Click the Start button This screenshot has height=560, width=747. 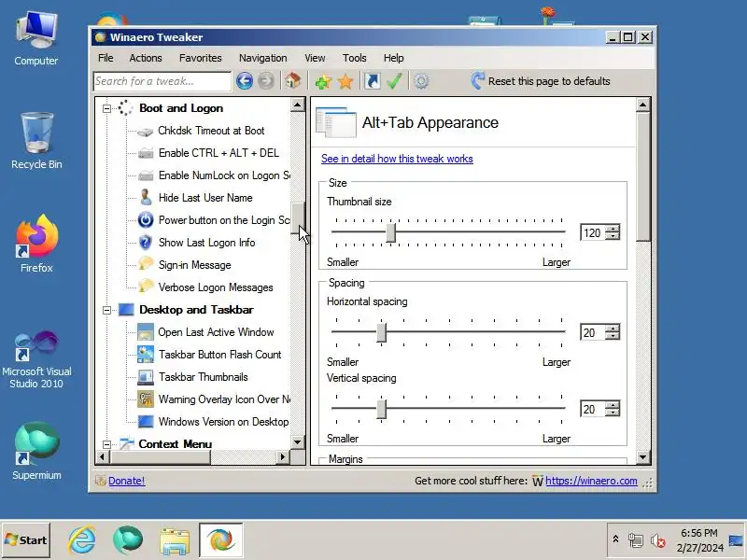point(26,540)
